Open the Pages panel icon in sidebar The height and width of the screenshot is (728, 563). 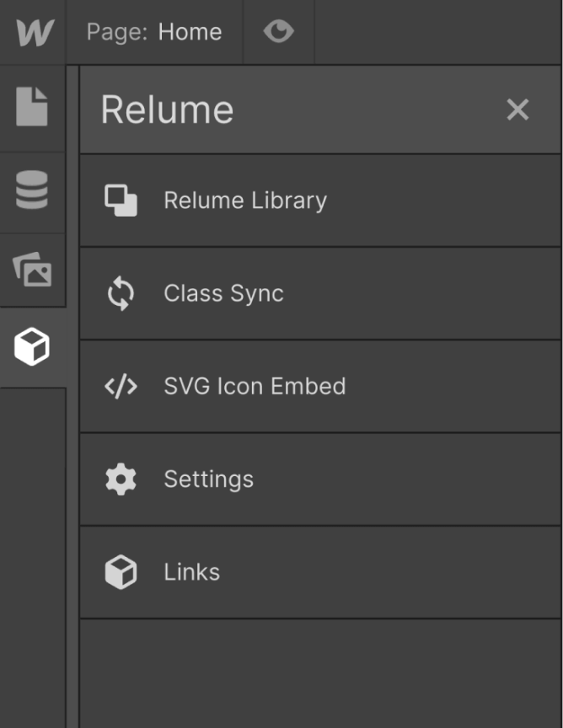click(32, 108)
